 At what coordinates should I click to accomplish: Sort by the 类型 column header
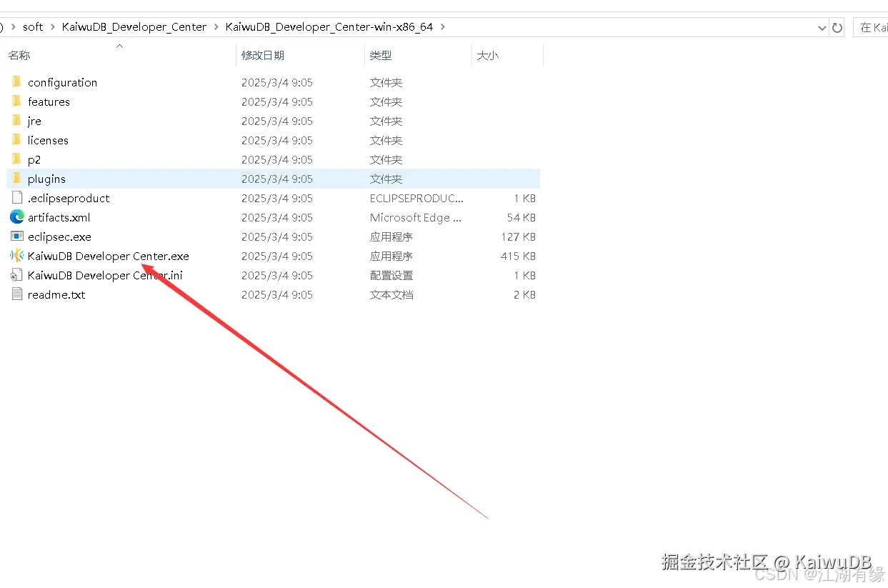point(380,55)
